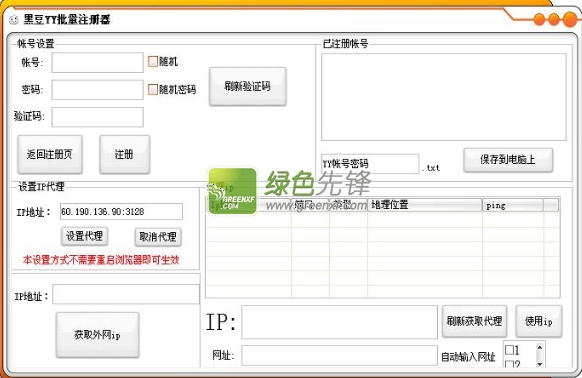Viewport: 582px width, 378px height.
Task: Click the scroll down arrow of checkbox list
Action: pos(540,364)
